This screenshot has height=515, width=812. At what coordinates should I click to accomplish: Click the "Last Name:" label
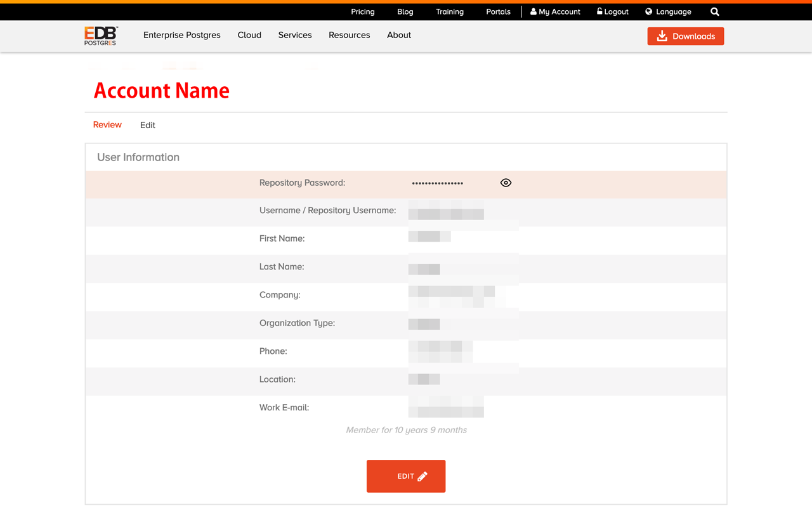[282, 267]
